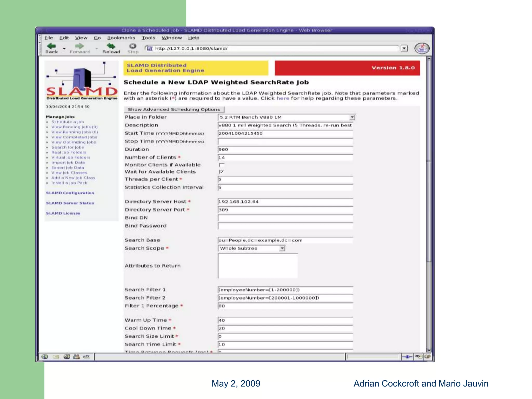The width and height of the screenshot is (532, 399).
Task: Click the page vertical scrollbar thumb
Action: [x=429, y=161]
